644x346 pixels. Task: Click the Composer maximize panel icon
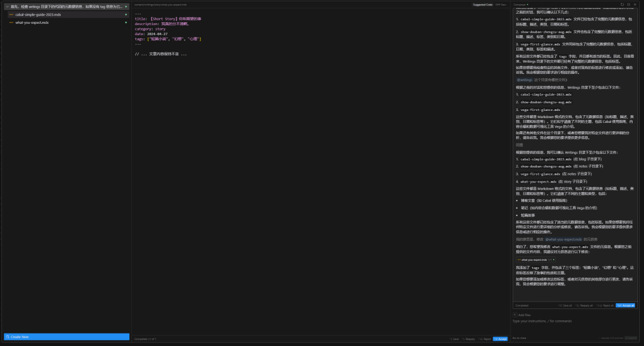[630, 4]
